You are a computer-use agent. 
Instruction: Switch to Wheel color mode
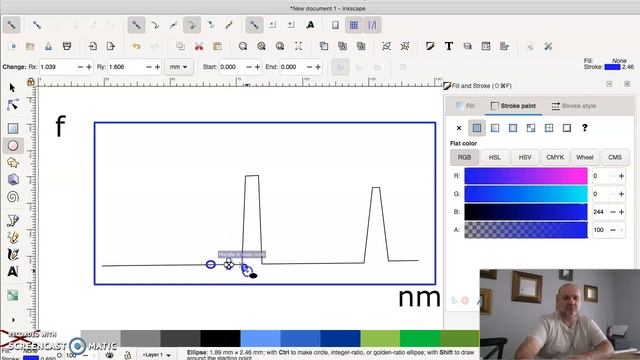(585, 158)
